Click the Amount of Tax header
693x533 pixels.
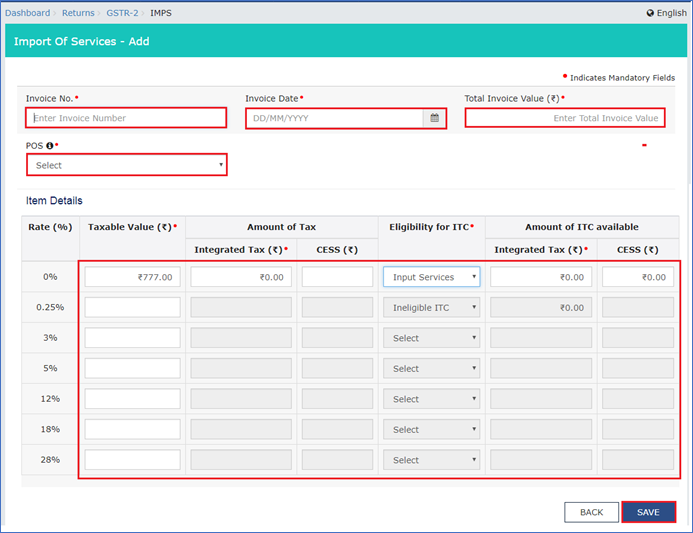[x=282, y=227]
